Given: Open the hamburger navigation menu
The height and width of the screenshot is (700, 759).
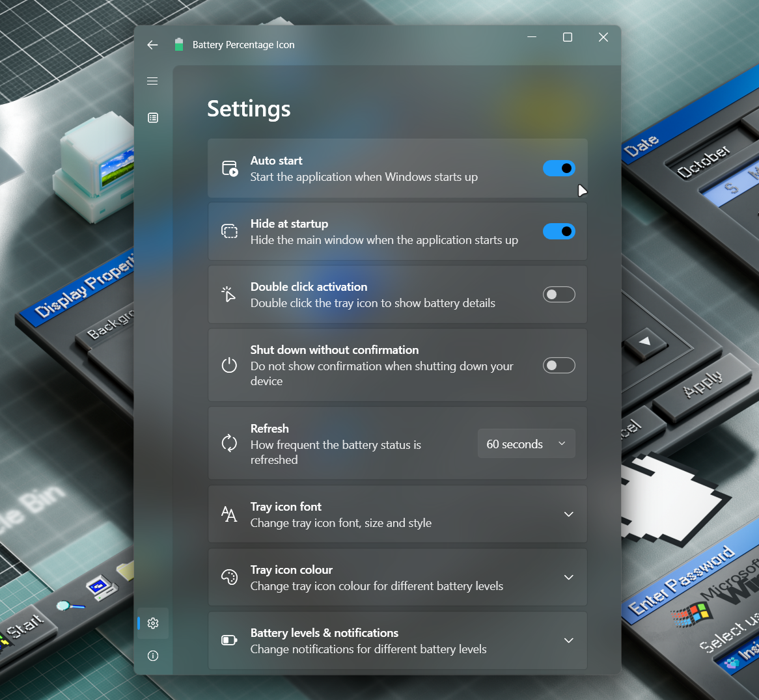Looking at the screenshot, I should [152, 81].
